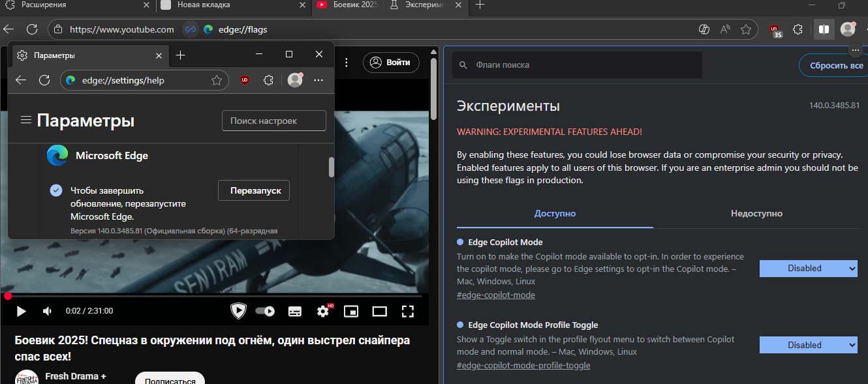Select the Доступно tab

point(555,214)
